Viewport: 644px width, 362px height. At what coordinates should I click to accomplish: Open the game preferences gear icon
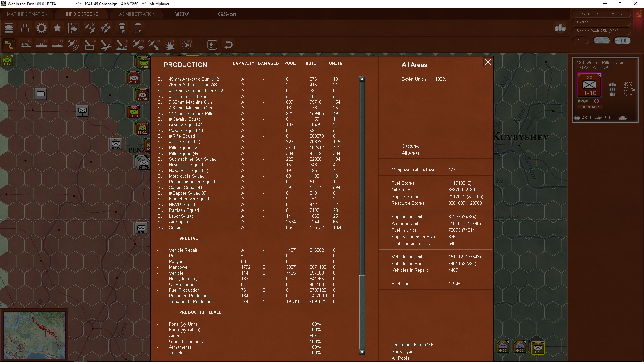(41, 28)
